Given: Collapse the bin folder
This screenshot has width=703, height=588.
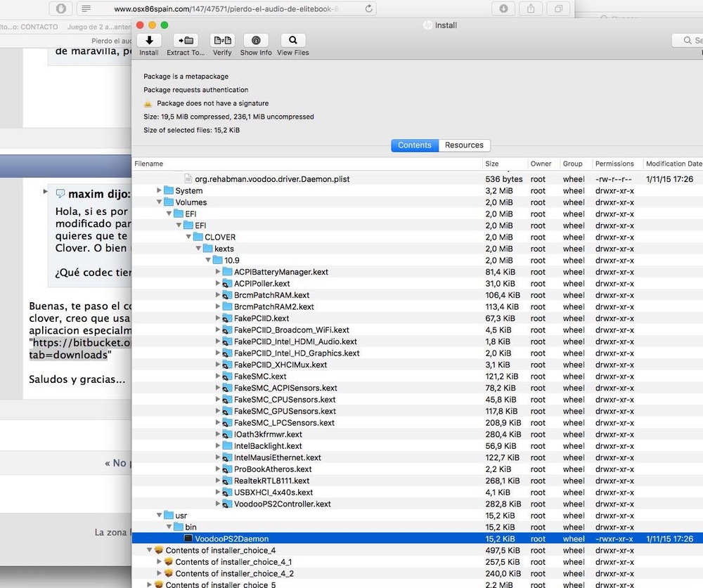Looking at the screenshot, I should pyautogui.click(x=169, y=527).
